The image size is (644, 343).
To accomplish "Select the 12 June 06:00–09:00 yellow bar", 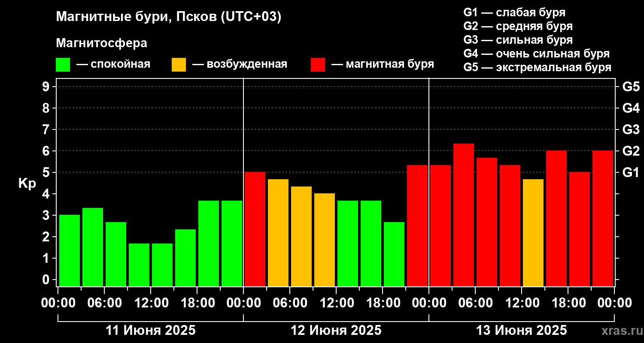I will 301,236.
